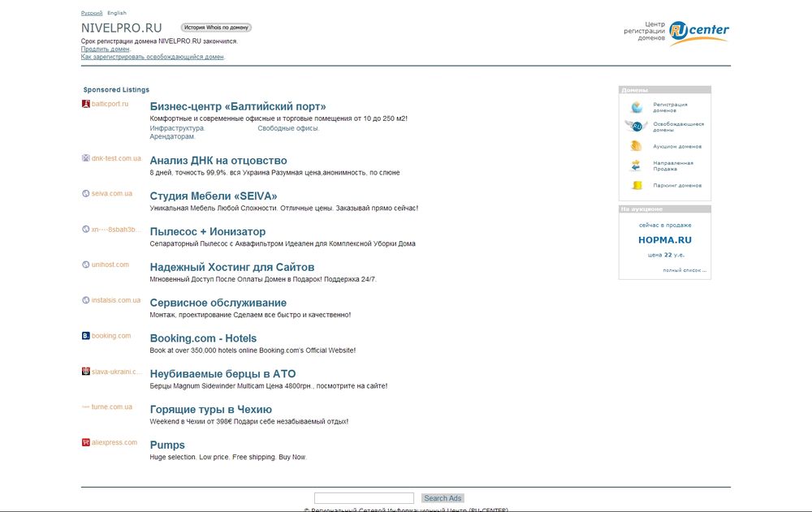Viewport: 812px width, 512px height.
Task: Click the unihost.com favicon icon
Action: [x=86, y=265]
